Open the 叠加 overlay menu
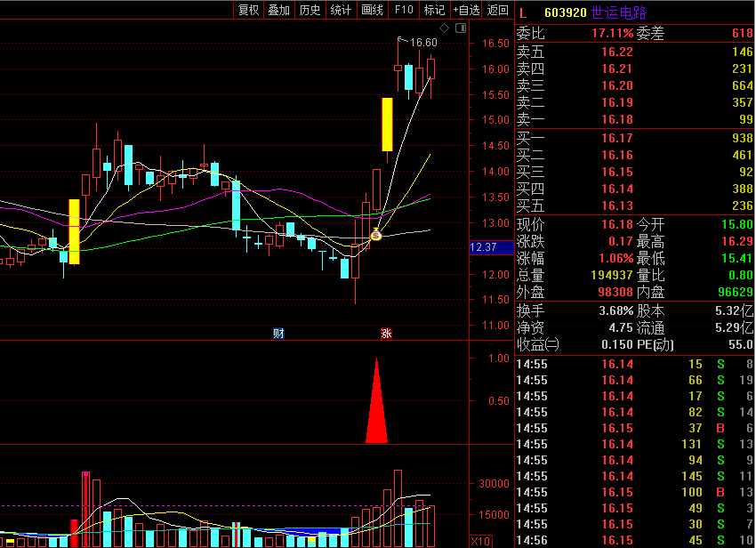This screenshot has height=548, width=756. pos(278,10)
